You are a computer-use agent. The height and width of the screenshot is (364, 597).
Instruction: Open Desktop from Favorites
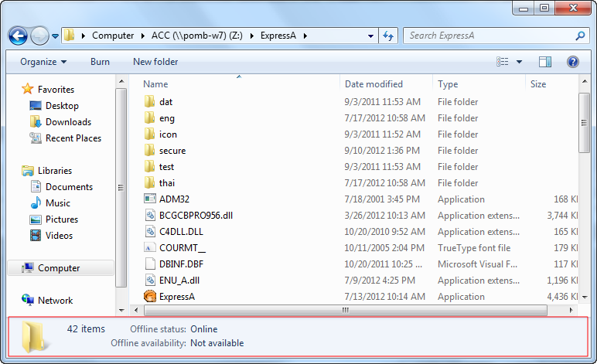point(62,106)
